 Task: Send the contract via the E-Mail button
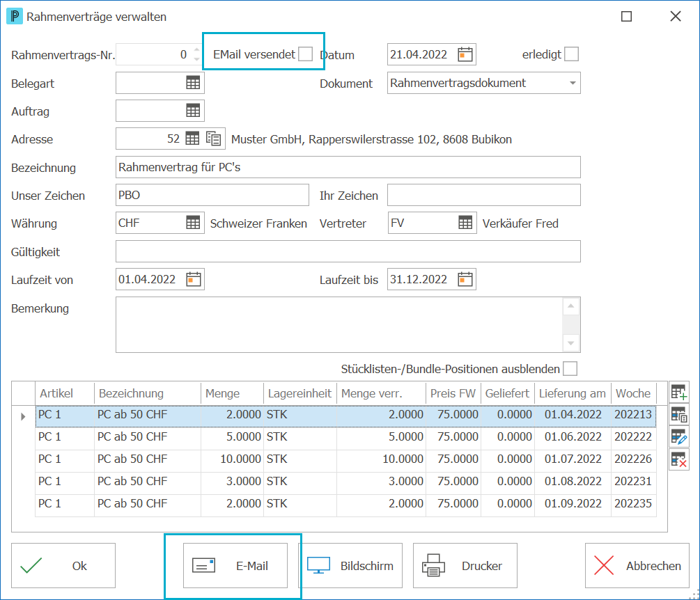pyautogui.click(x=235, y=565)
